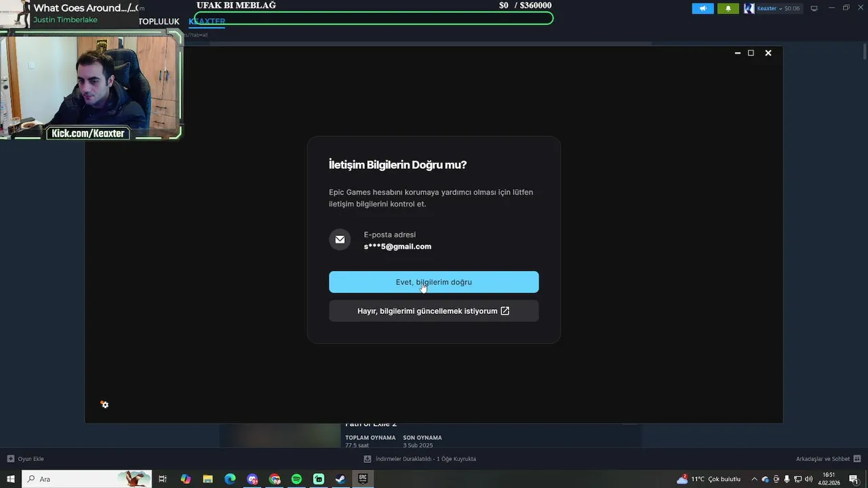This screenshot has width=868, height=488.
Task: Click the UFAK BI MEBLAĞ goal progress bar
Action: [x=374, y=18]
